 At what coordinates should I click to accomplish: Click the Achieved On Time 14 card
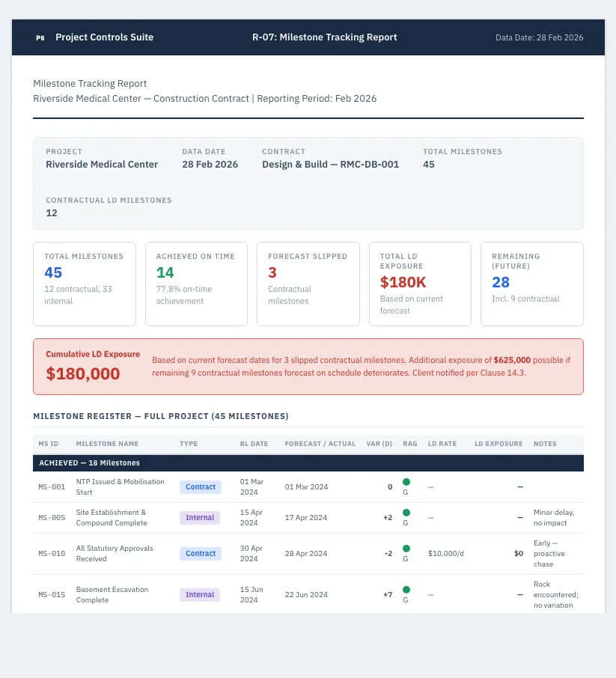tap(196, 284)
